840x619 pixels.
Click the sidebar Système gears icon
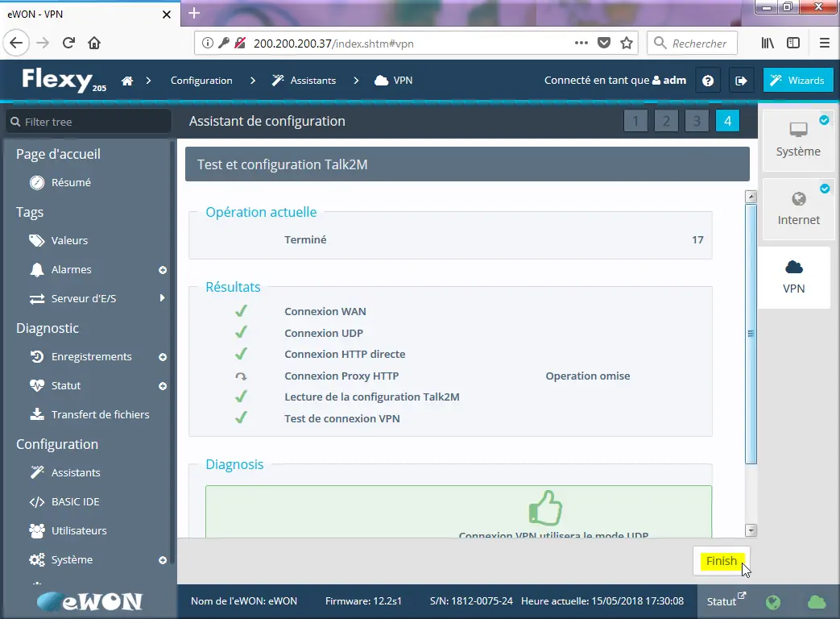37,559
